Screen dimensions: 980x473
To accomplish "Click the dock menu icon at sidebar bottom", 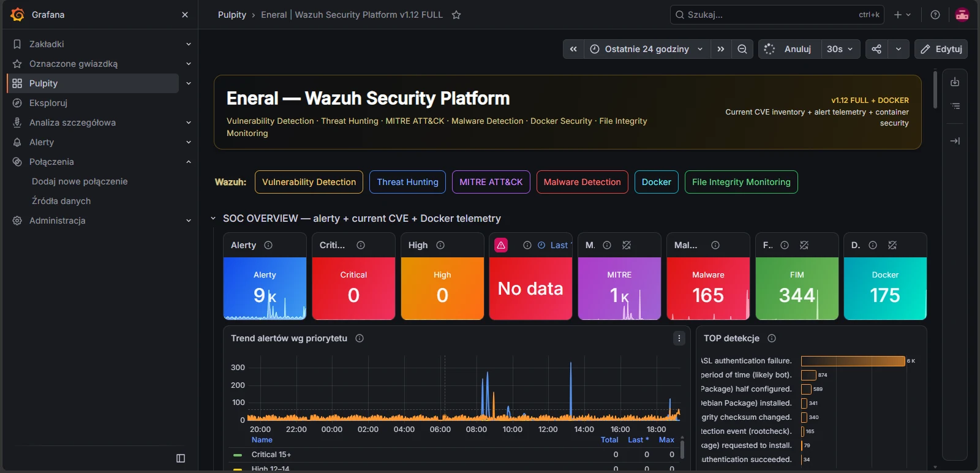I will 181,458.
